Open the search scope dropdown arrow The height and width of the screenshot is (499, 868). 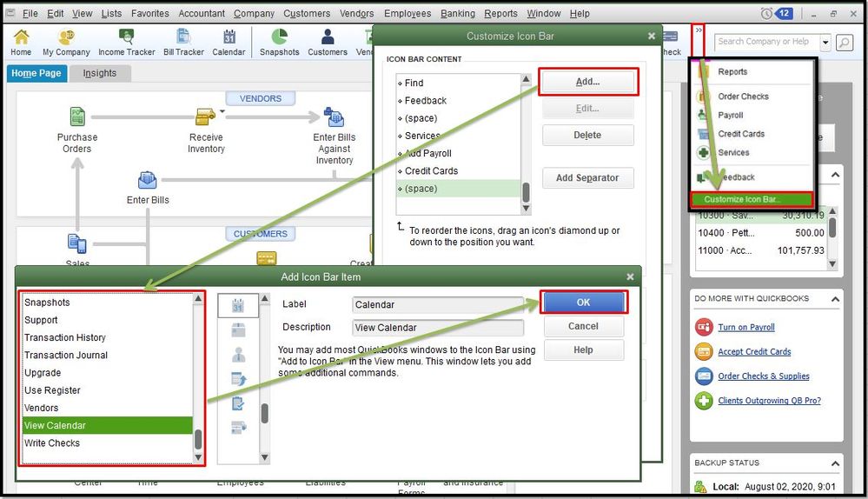pos(825,42)
